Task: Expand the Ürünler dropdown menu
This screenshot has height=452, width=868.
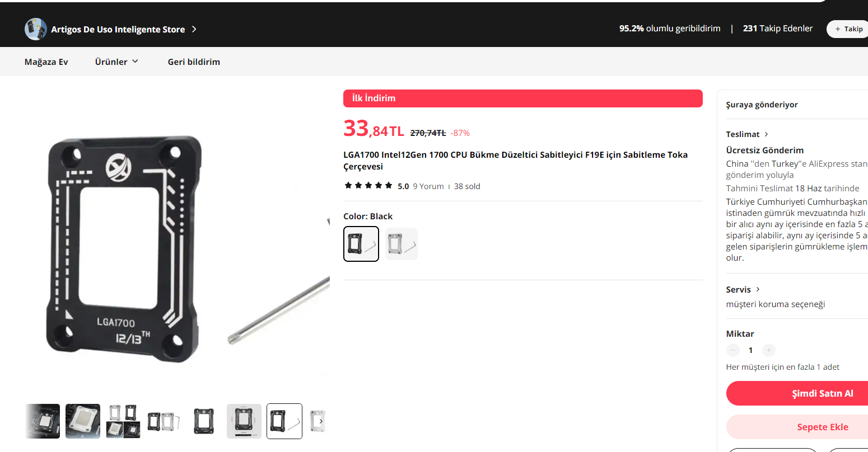Action: coord(116,62)
